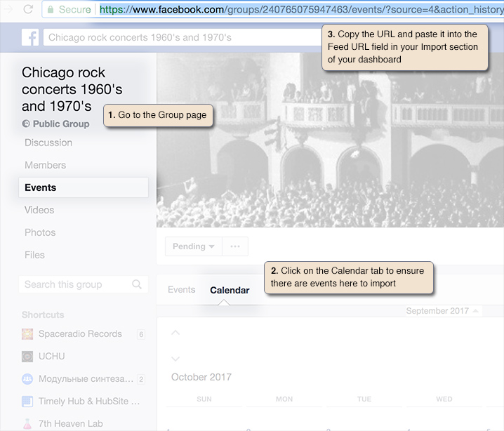Screen dimensions: 504x431
Task: Open Discussion in the group sidebar
Action: (48, 142)
